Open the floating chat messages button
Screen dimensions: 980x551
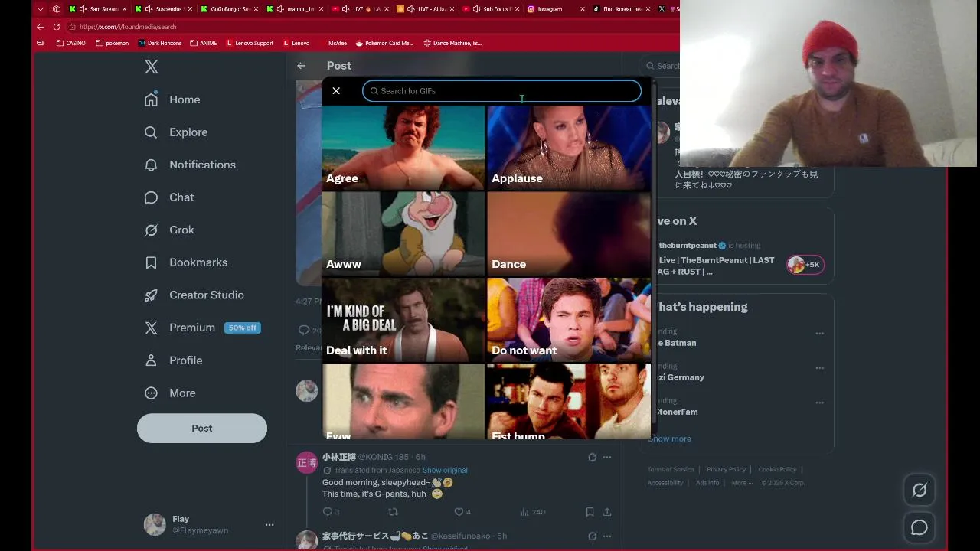pos(920,527)
